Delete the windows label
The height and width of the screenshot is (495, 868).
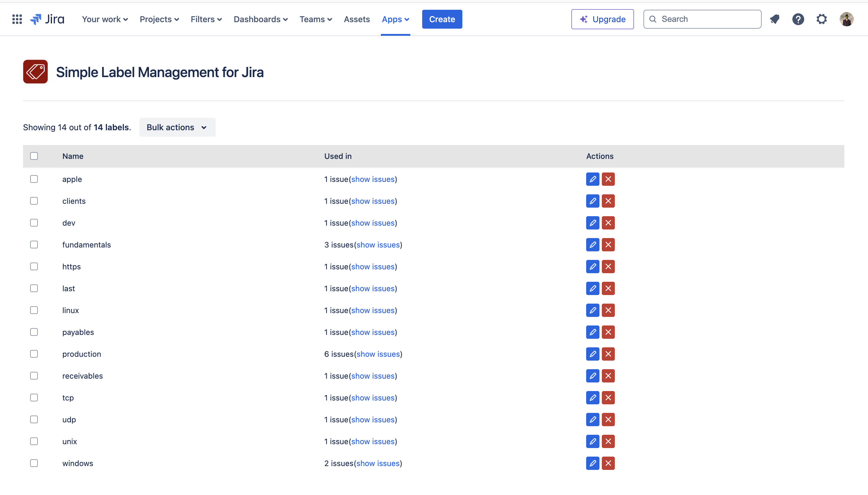608,463
